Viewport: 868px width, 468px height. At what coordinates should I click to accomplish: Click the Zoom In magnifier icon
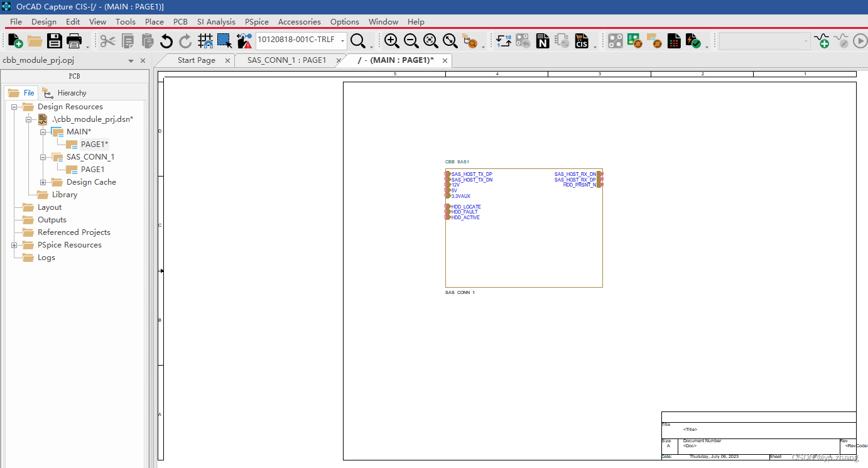pos(391,41)
